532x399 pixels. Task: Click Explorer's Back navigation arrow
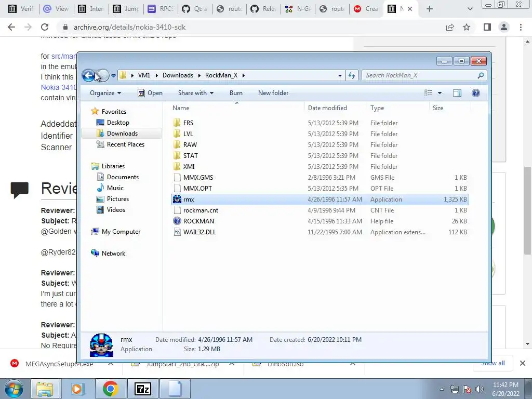(88, 75)
